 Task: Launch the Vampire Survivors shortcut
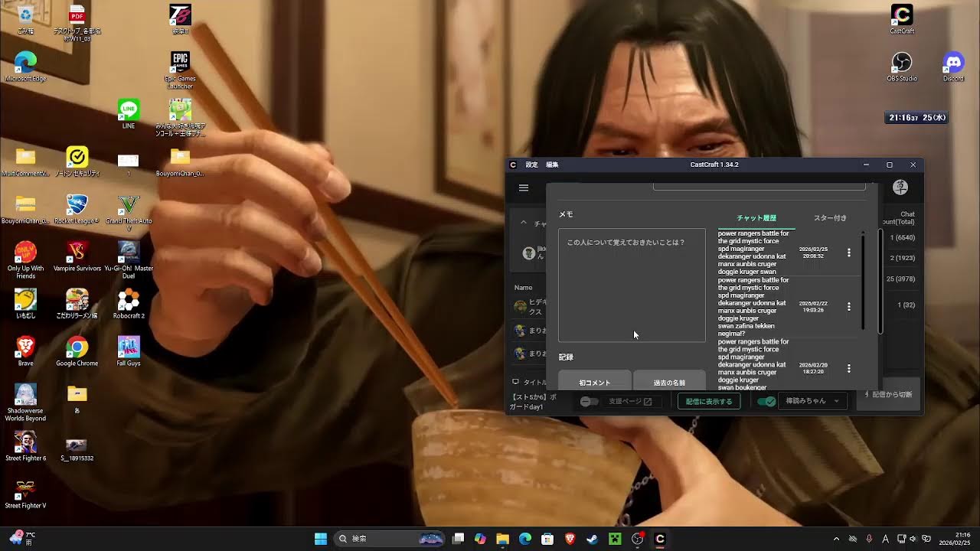click(x=77, y=256)
